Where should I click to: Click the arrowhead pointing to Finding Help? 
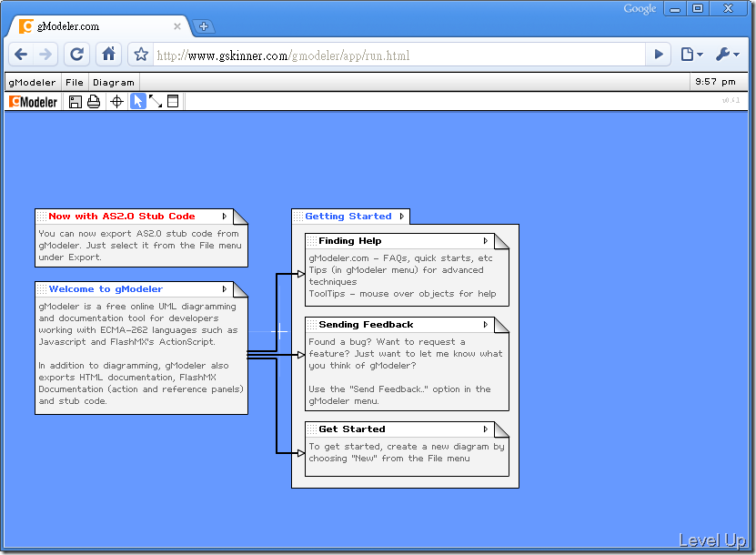point(301,274)
